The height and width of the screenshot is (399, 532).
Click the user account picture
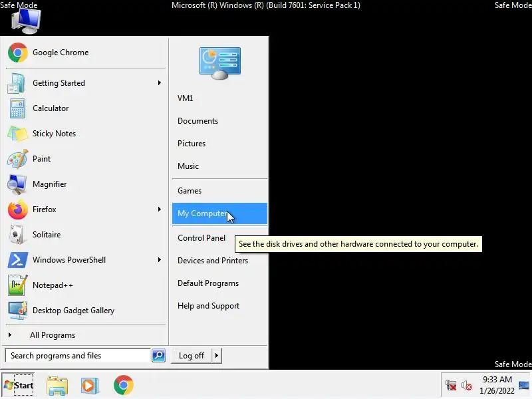pos(220,63)
